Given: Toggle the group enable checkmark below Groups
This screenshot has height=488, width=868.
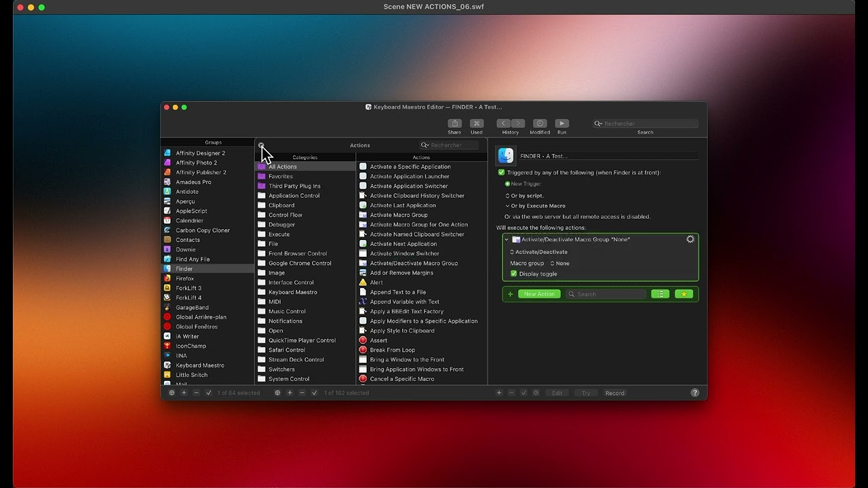Looking at the screenshot, I should click(209, 393).
